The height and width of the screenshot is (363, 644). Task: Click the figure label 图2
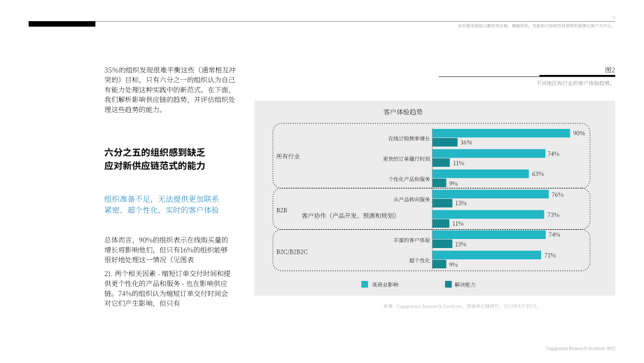(x=610, y=70)
